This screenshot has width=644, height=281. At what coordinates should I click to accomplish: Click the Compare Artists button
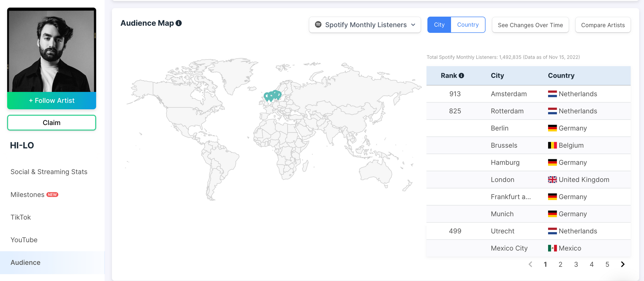click(x=603, y=25)
